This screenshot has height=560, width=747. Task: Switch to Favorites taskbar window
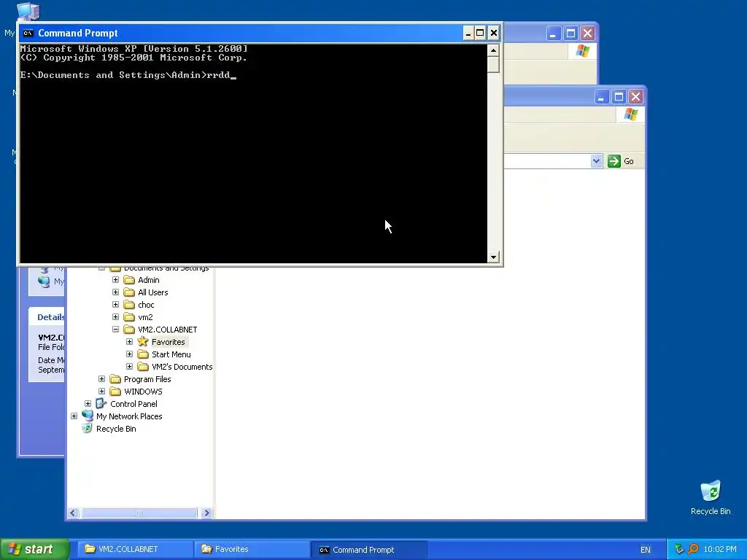point(252,549)
